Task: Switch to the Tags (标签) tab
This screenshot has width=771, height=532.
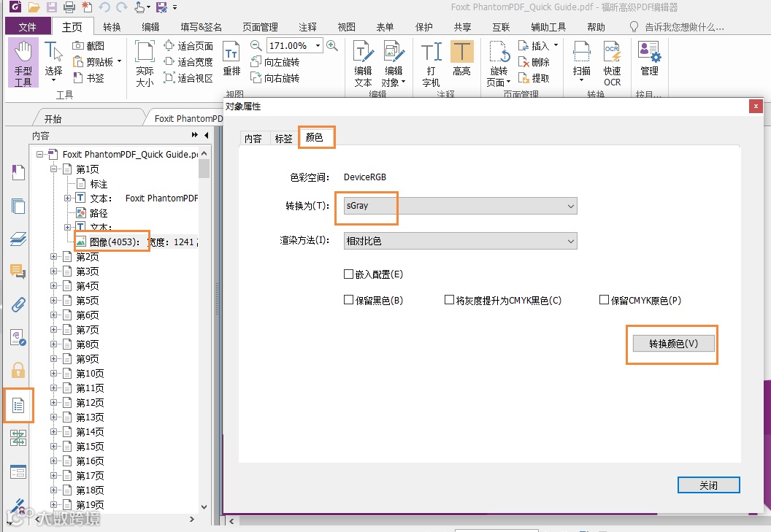Action: point(284,139)
